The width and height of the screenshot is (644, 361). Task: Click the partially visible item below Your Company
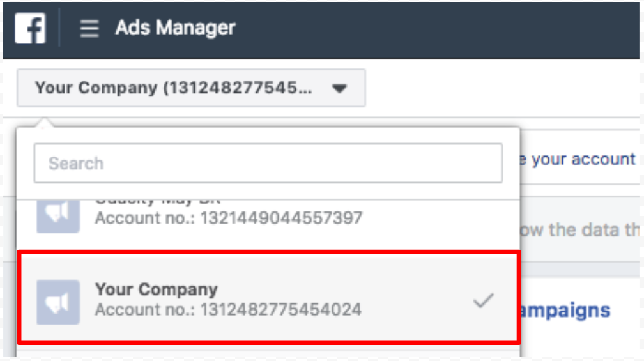(x=268, y=352)
